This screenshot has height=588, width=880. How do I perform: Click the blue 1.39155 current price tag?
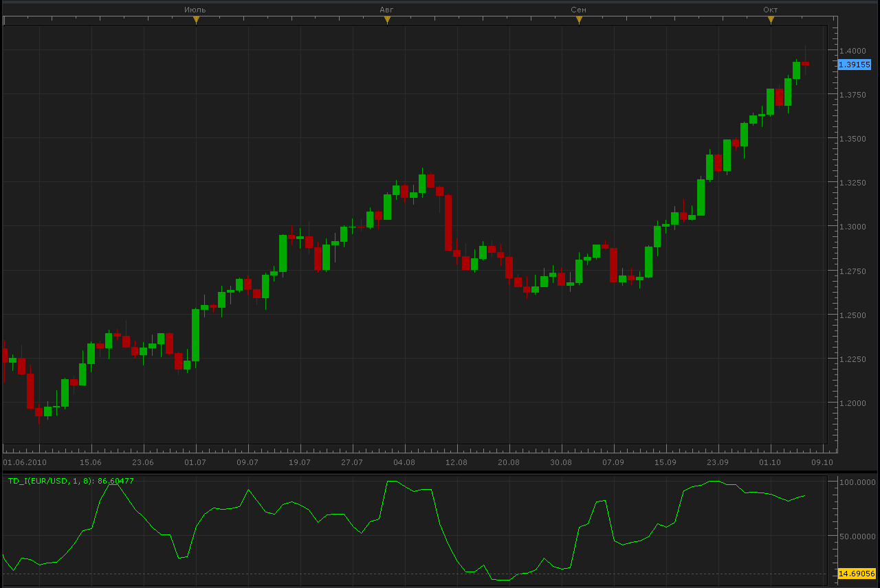coord(854,65)
